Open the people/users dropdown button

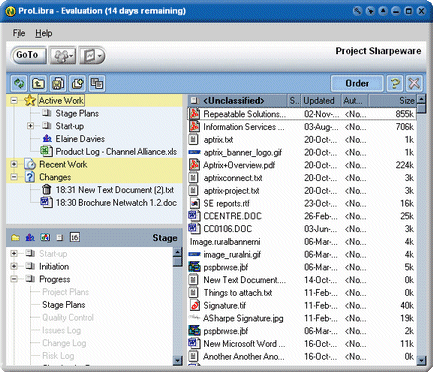[63, 55]
